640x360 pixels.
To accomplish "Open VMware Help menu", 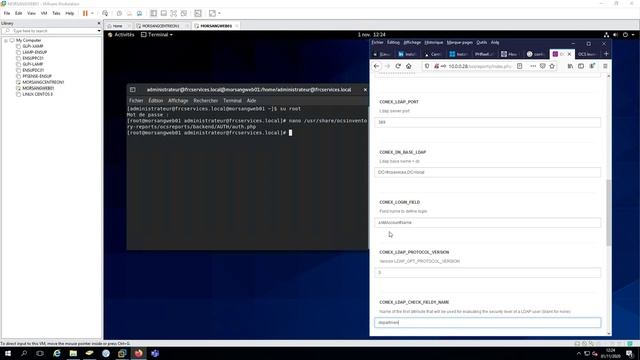I will 70,13.
